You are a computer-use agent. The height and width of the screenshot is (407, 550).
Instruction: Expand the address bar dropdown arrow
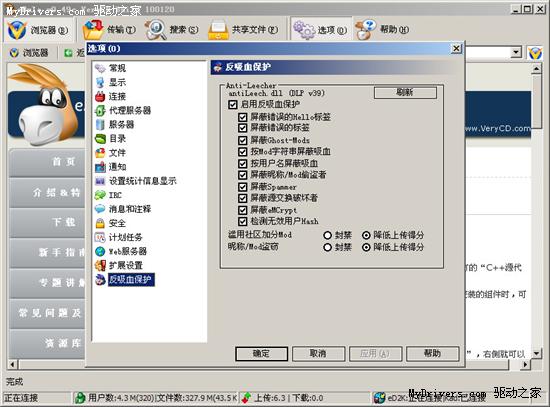516,53
